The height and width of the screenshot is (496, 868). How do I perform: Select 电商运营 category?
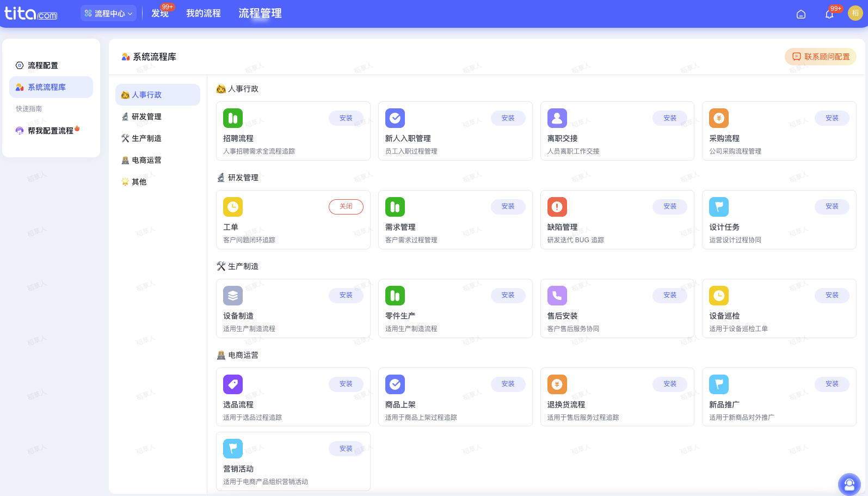(158, 160)
